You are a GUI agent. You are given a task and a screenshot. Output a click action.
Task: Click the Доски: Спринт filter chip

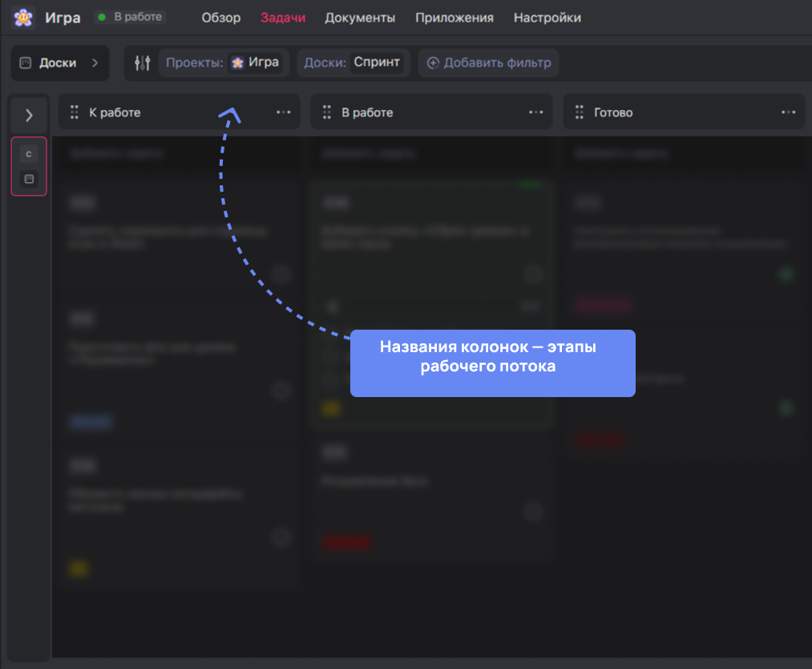coord(353,63)
